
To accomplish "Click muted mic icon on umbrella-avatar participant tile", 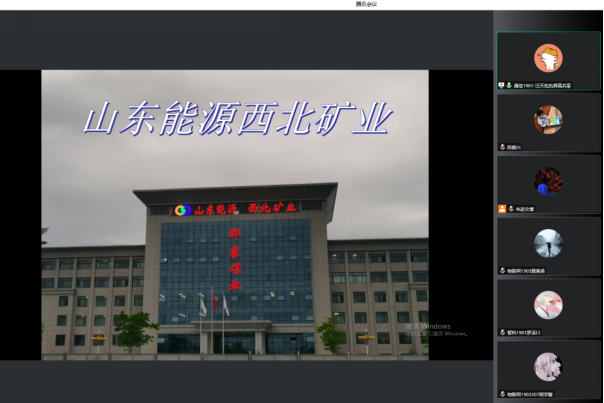I will (502, 270).
